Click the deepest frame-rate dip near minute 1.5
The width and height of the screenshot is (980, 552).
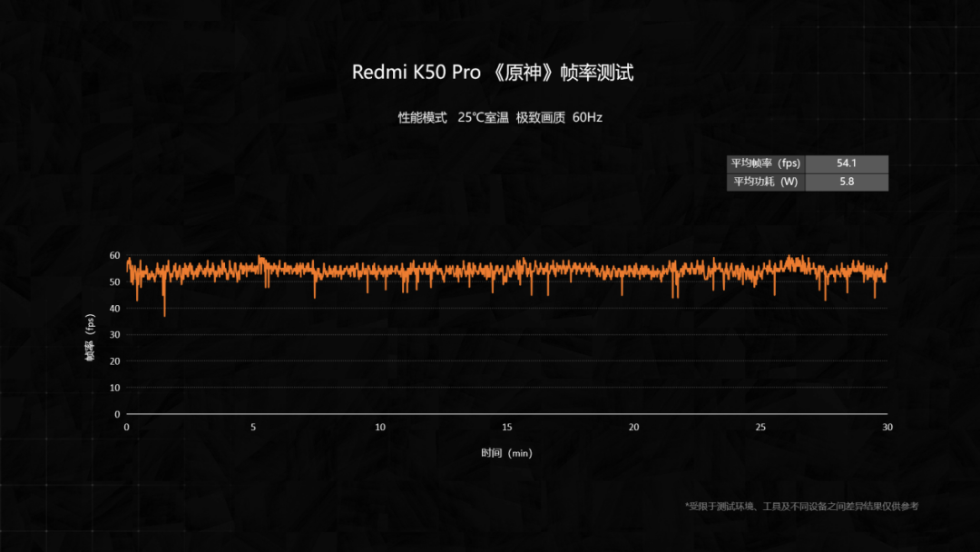coord(164,314)
